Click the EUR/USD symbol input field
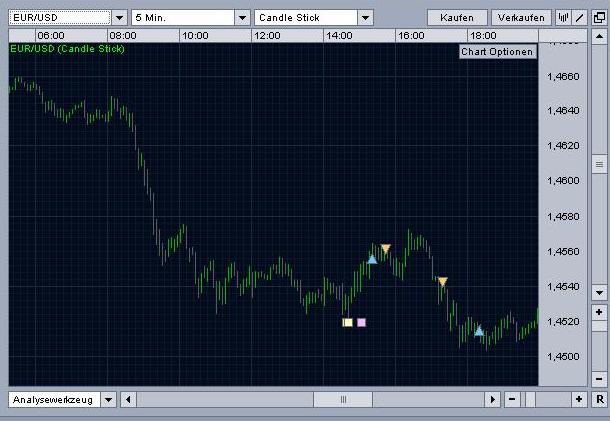Viewport: 610px width, 421px height. point(60,18)
